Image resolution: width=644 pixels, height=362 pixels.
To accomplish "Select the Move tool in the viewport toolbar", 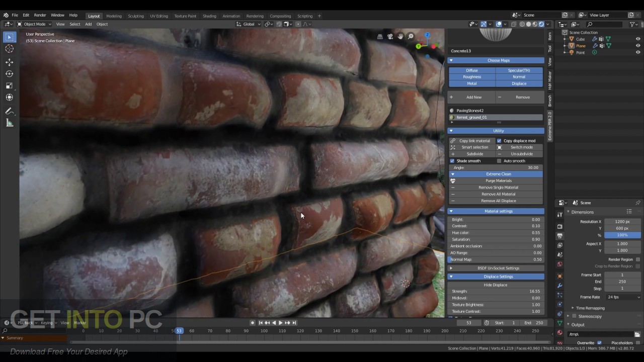I will pos(9,62).
